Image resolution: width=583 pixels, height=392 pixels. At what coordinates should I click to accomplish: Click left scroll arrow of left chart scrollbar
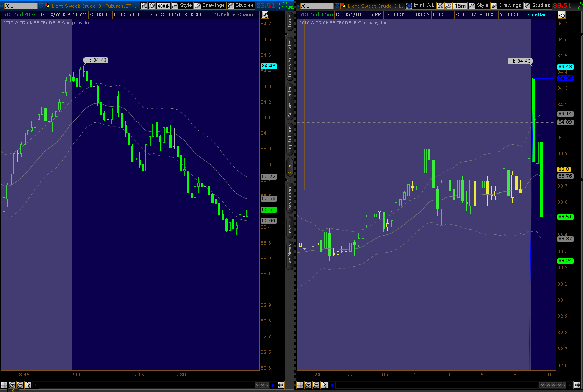(36, 385)
